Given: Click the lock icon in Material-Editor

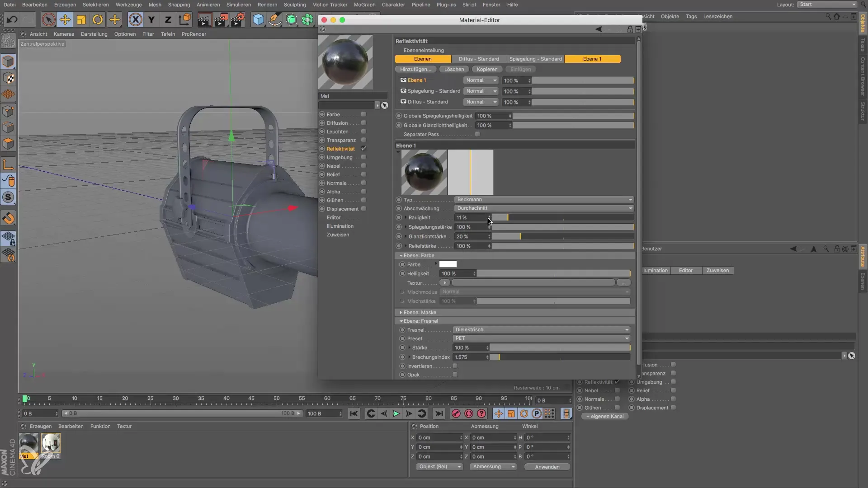Looking at the screenshot, I should 630,29.
